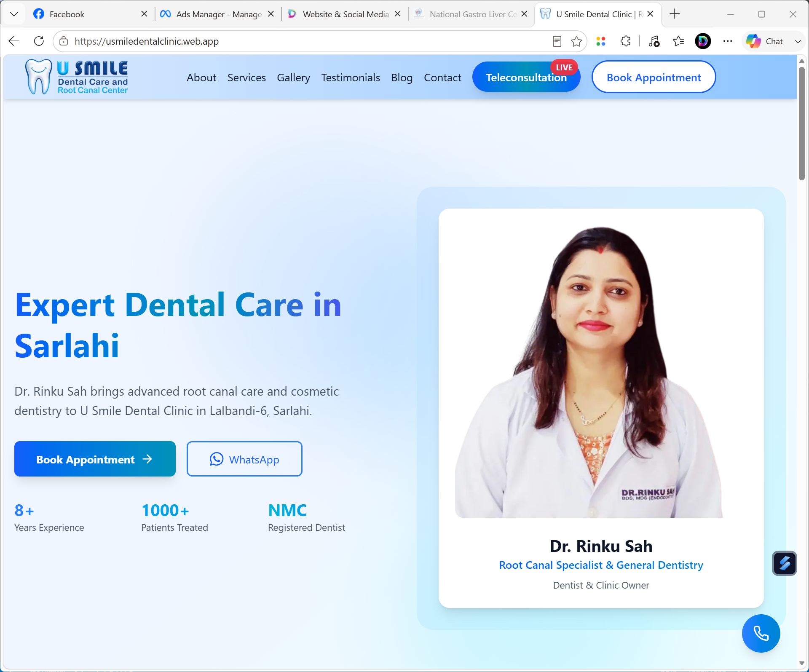Click the floating phone call button
The width and height of the screenshot is (809, 672).
click(x=761, y=633)
